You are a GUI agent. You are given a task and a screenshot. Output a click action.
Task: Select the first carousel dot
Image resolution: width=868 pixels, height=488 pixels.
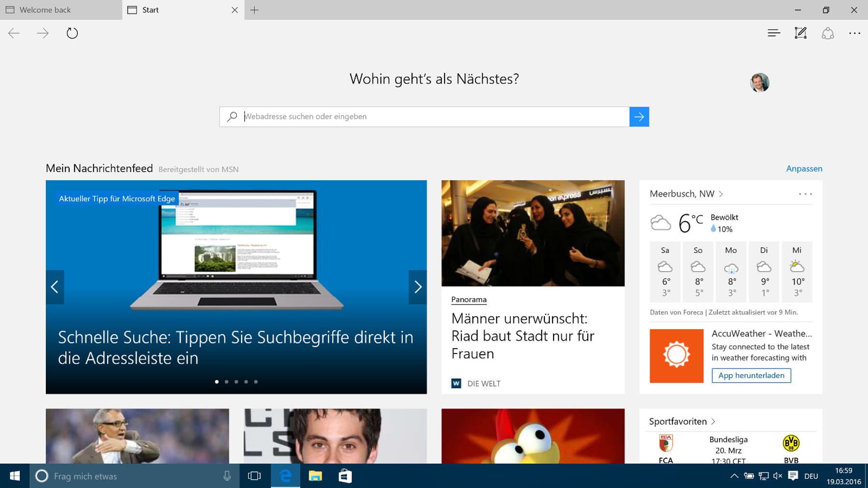coord(217,382)
